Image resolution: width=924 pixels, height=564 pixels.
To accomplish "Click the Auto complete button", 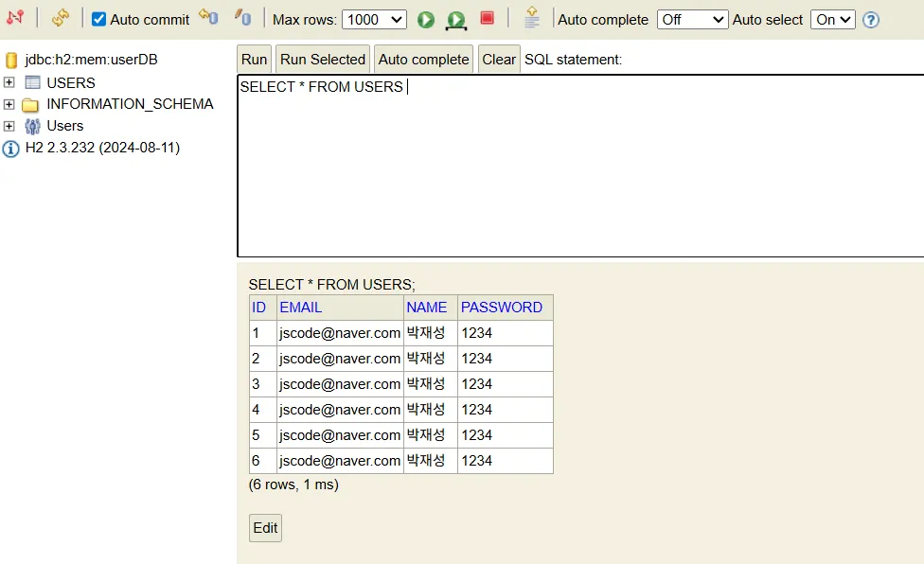I will tap(424, 60).
